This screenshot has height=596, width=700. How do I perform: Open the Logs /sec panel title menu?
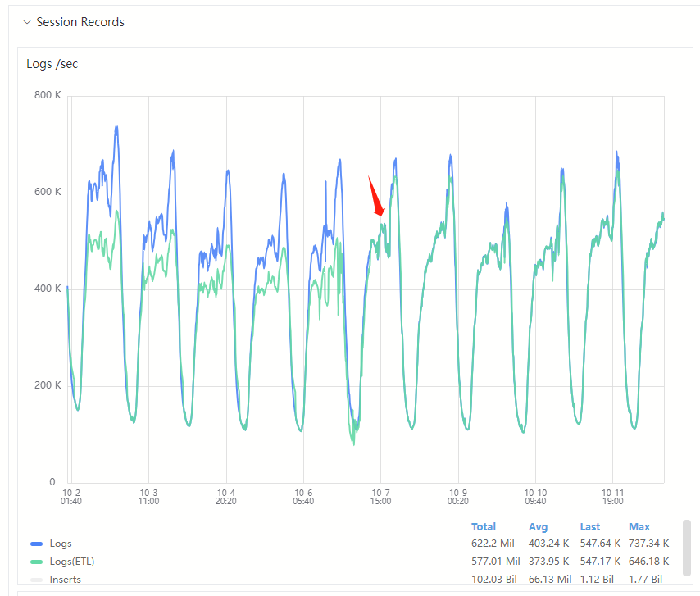tap(52, 63)
